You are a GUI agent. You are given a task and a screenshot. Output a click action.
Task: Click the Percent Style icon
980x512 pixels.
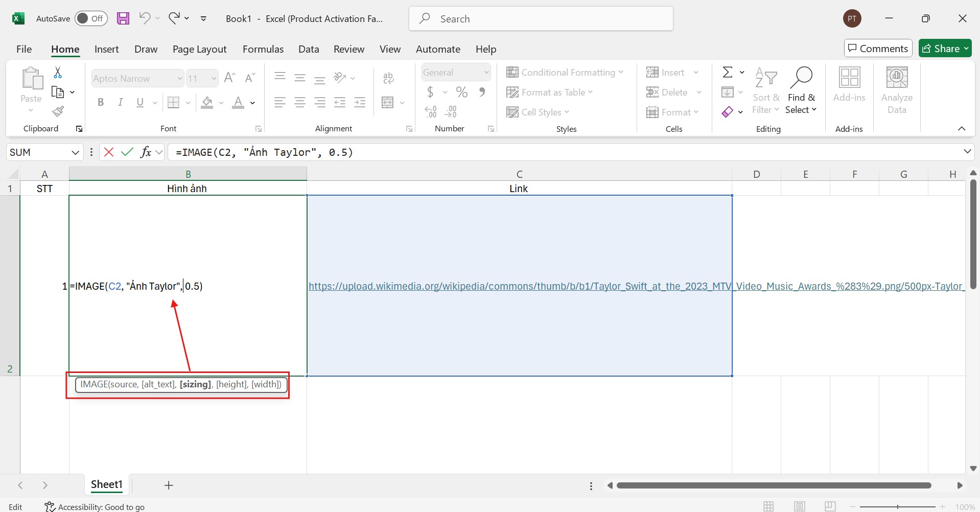pyautogui.click(x=462, y=92)
